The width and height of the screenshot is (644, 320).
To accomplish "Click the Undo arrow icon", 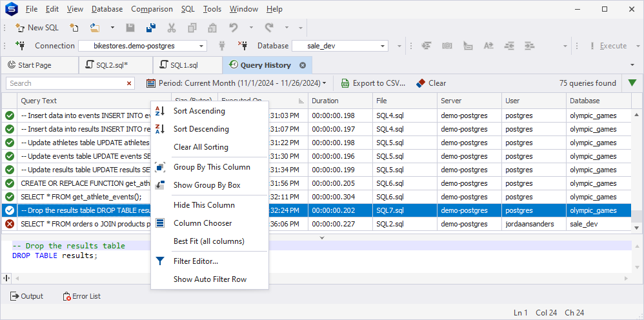I will 234,28.
